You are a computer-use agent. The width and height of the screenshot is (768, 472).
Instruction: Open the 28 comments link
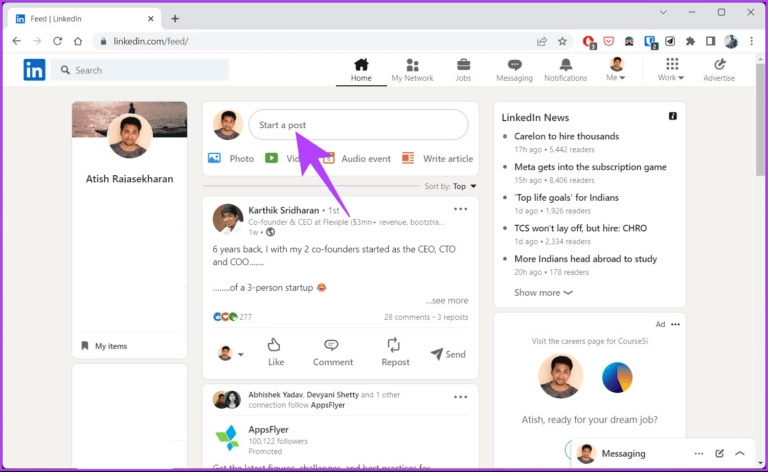(407, 317)
